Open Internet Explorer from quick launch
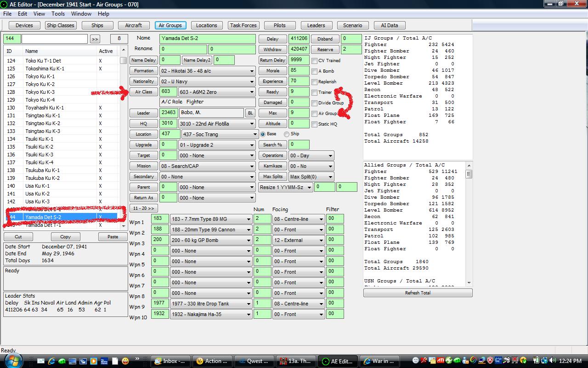The image size is (588, 368). pos(51,361)
